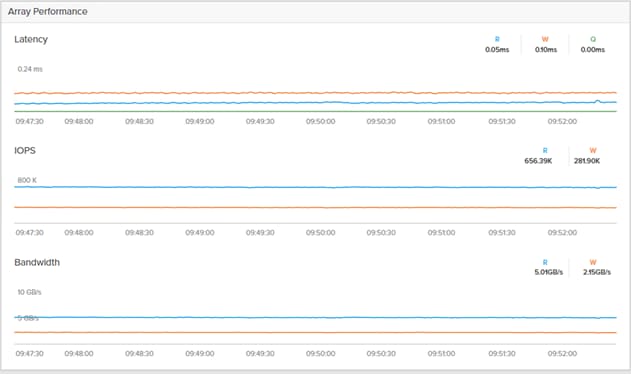631x374 pixels.
Task: Select the Bandwidth write W legend
Action: click(x=597, y=267)
